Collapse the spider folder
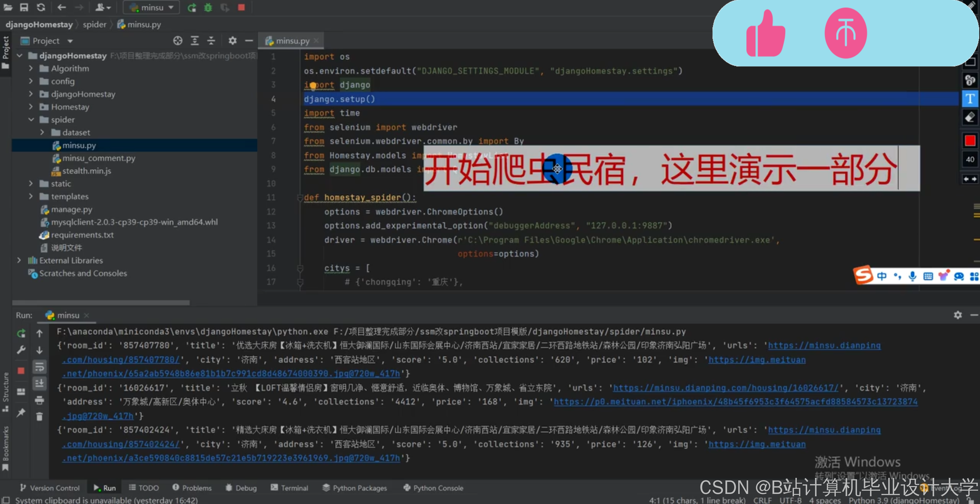The image size is (980, 504). (x=31, y=120)
